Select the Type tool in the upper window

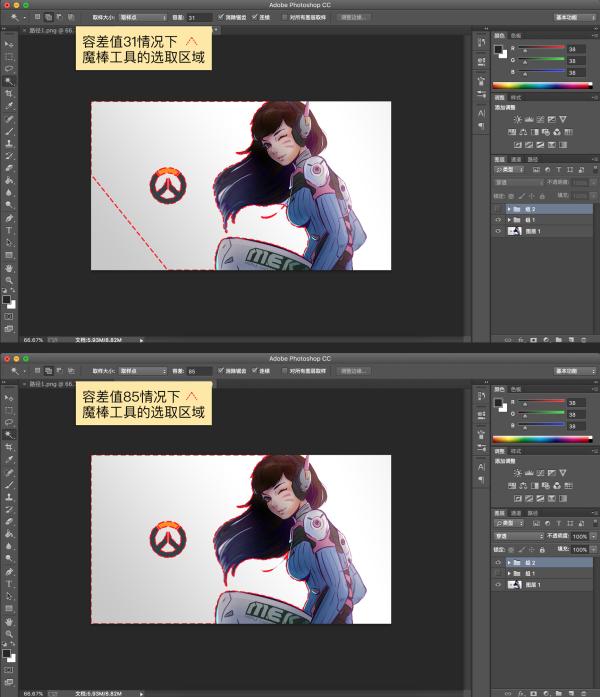[8, 230]
